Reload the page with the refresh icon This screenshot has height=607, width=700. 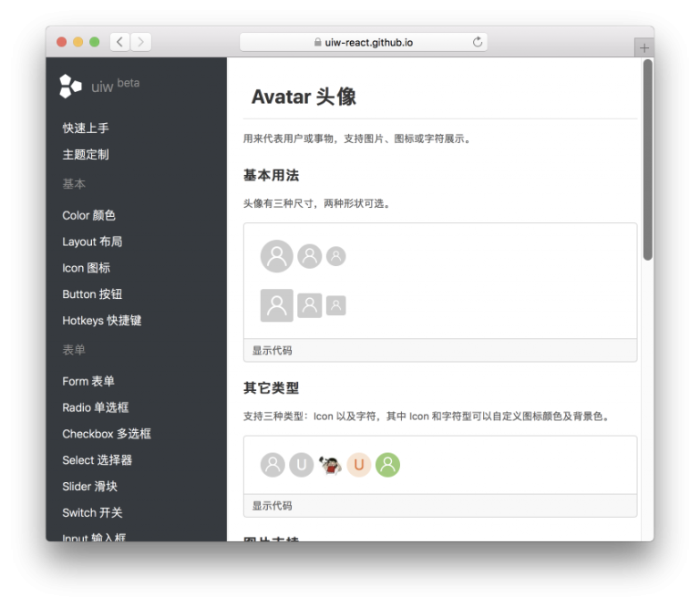coord(478,42)
